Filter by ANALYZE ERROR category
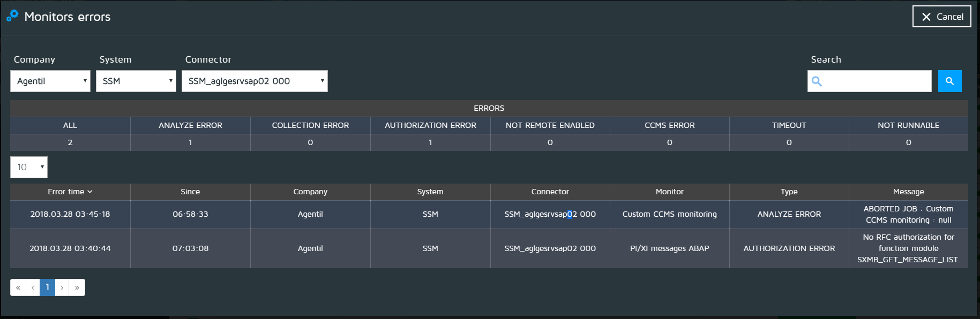 click(190, 125)
